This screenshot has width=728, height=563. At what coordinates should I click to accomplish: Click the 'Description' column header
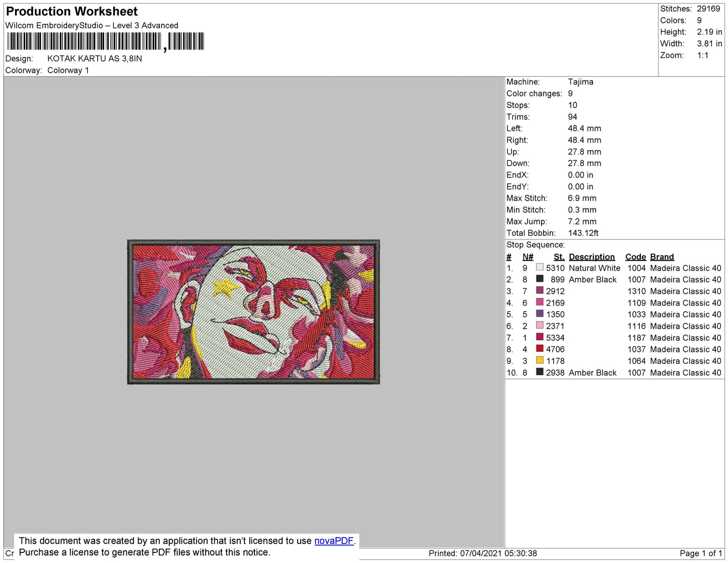pos(592,257)
